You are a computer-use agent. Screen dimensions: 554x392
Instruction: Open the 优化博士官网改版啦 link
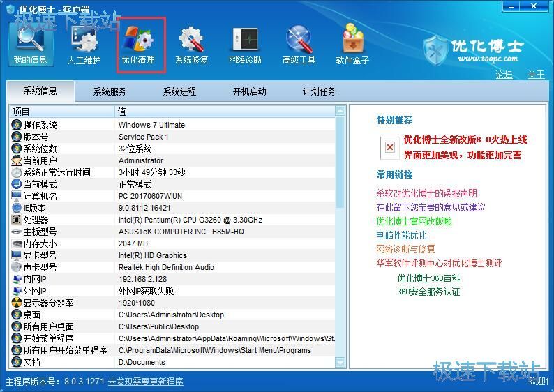(x=414, y=221)
